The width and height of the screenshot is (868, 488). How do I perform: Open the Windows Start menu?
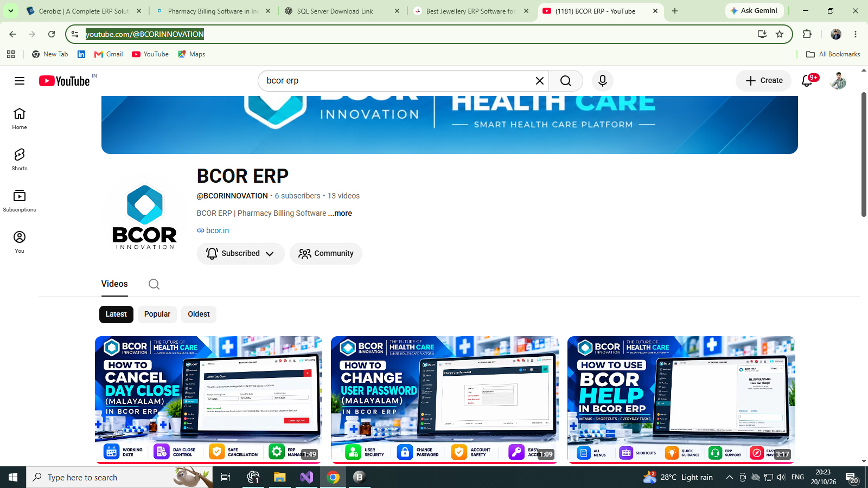tap(13, 477)
